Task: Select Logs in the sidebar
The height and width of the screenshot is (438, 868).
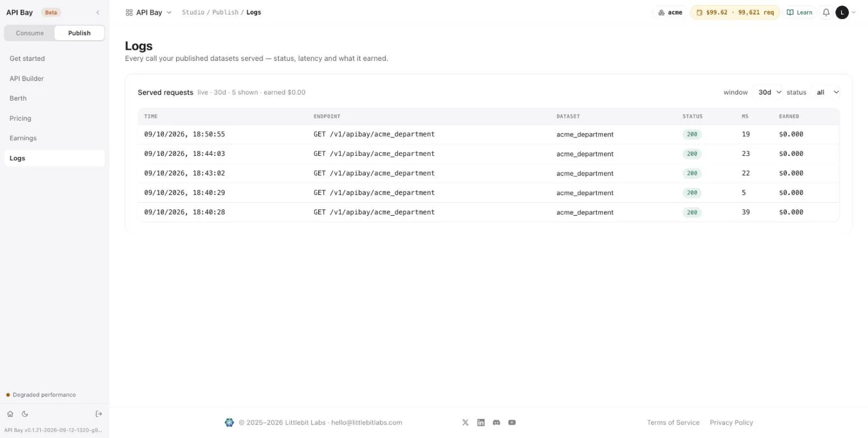Action: pos(54,158)
